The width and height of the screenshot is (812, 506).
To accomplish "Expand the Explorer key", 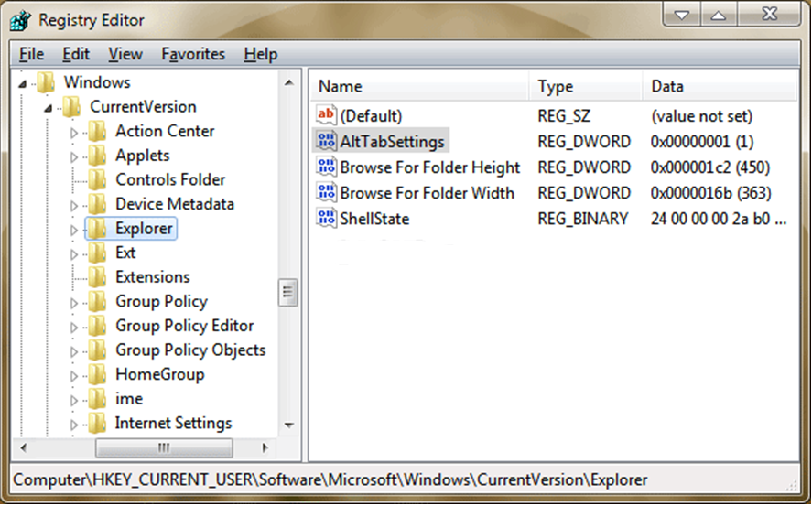I will [74, 230].
